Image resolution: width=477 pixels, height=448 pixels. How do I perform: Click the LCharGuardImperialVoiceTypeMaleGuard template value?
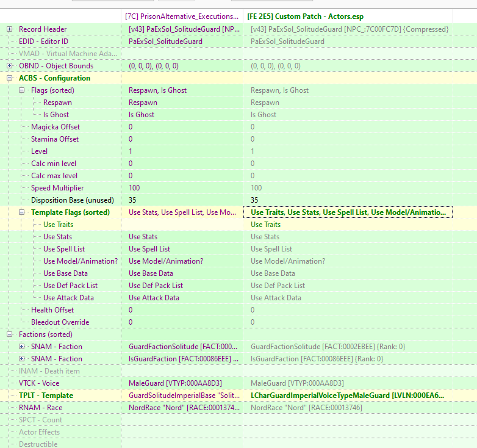coord(348,396)
